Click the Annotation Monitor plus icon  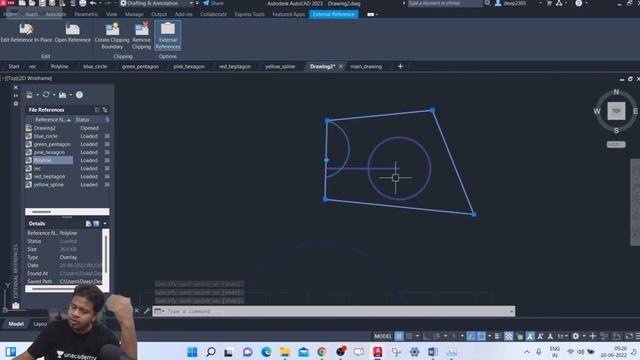593,336
